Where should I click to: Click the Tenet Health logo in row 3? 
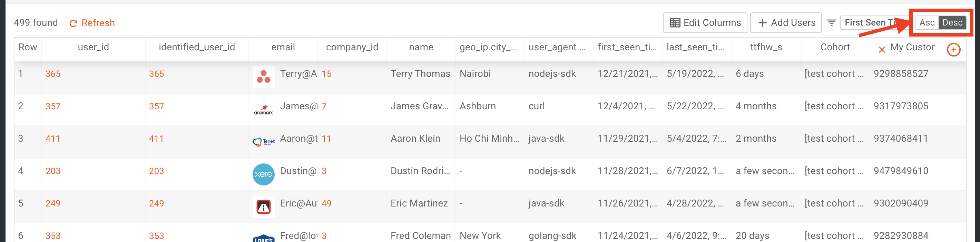point(263,142)
